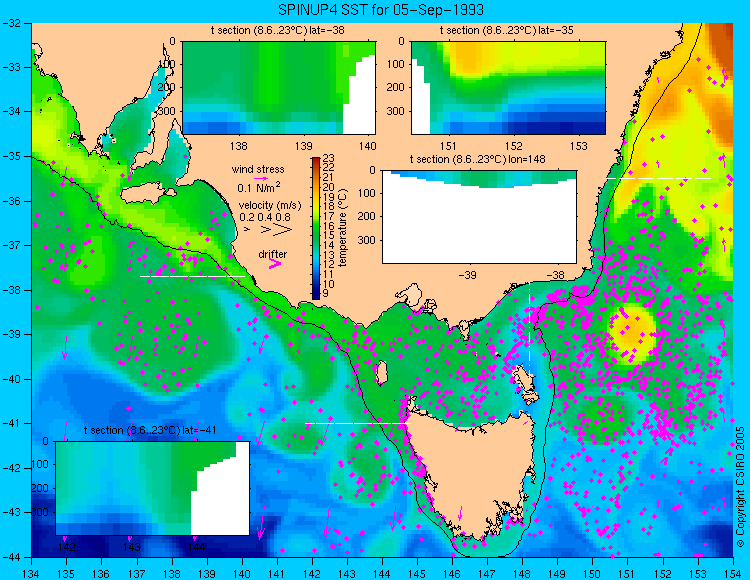
Task: Click the Copyright CSIRO 2005 vertical text
Action: [x=740, y=487]
